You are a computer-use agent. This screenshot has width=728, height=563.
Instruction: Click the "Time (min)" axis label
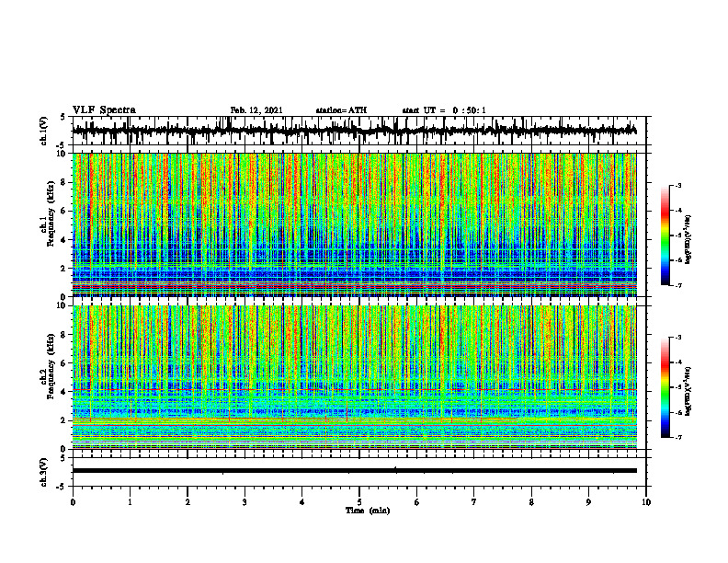[368, 511]
